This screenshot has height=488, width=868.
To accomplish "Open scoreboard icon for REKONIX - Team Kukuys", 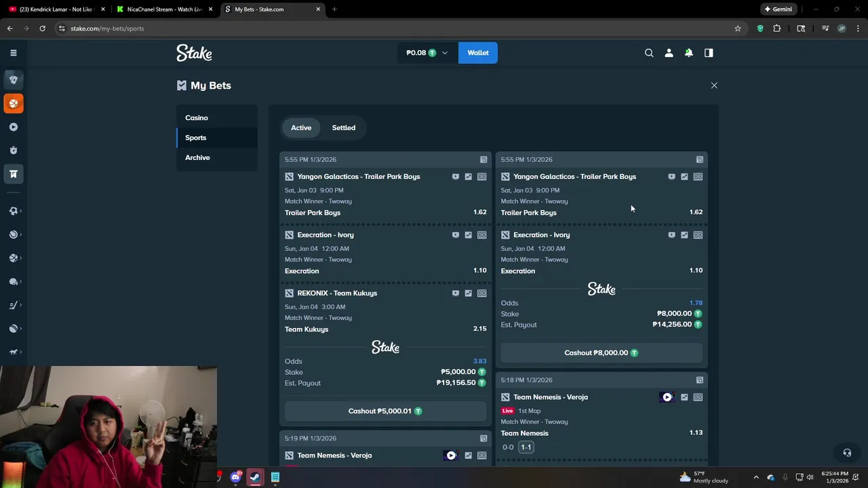I will pos(481,293).
